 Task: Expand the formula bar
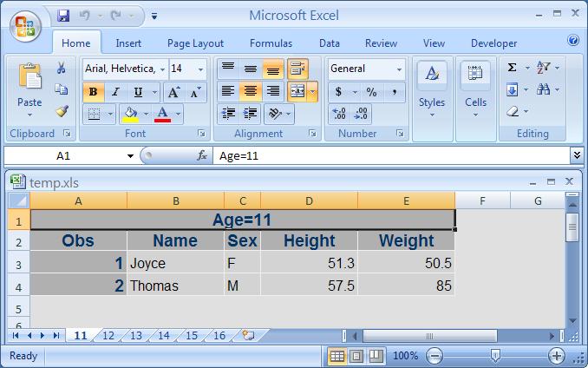pos(577,155)
